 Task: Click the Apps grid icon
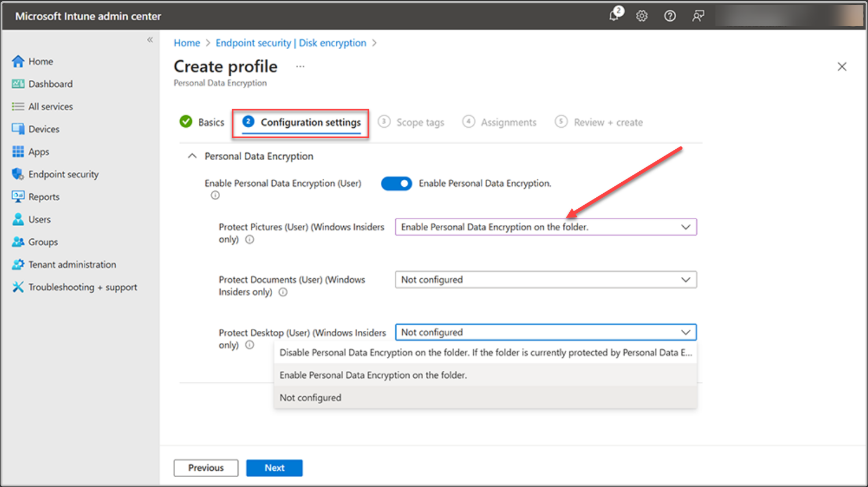[18, 152]
